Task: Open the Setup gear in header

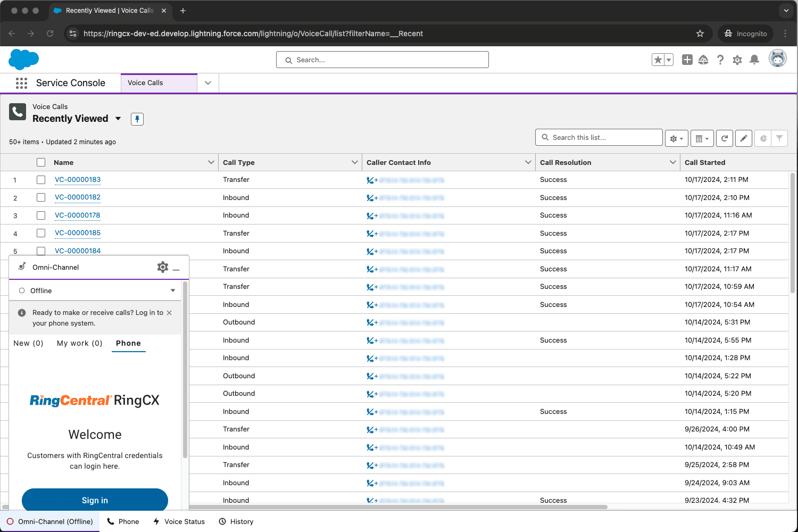Action: (x=737, y=60)
